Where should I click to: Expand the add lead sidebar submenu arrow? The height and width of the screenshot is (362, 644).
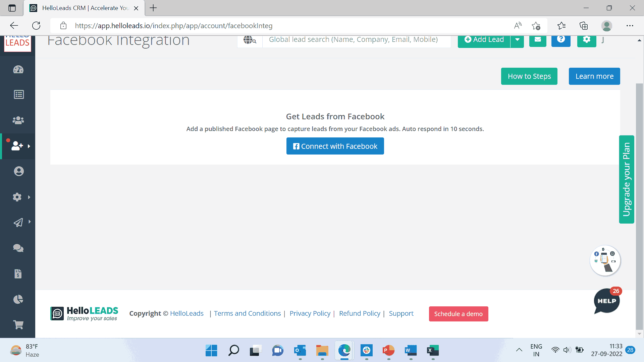pos(29,146)
